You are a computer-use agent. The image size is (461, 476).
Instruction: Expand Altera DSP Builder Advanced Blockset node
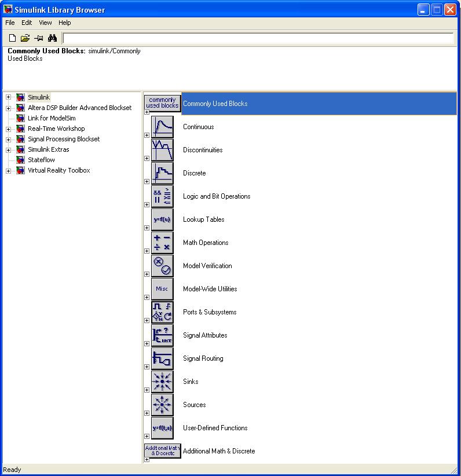[x=9, y=108]
